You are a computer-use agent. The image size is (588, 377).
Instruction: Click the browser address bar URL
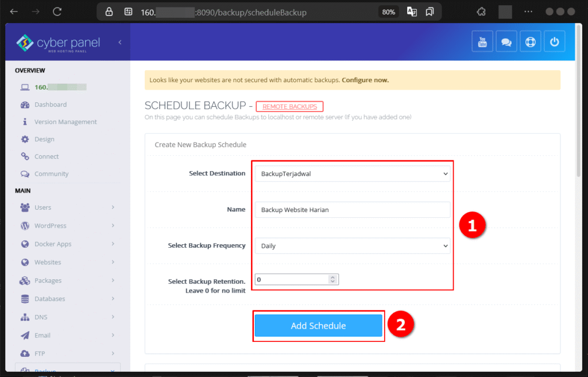[223, 13]
